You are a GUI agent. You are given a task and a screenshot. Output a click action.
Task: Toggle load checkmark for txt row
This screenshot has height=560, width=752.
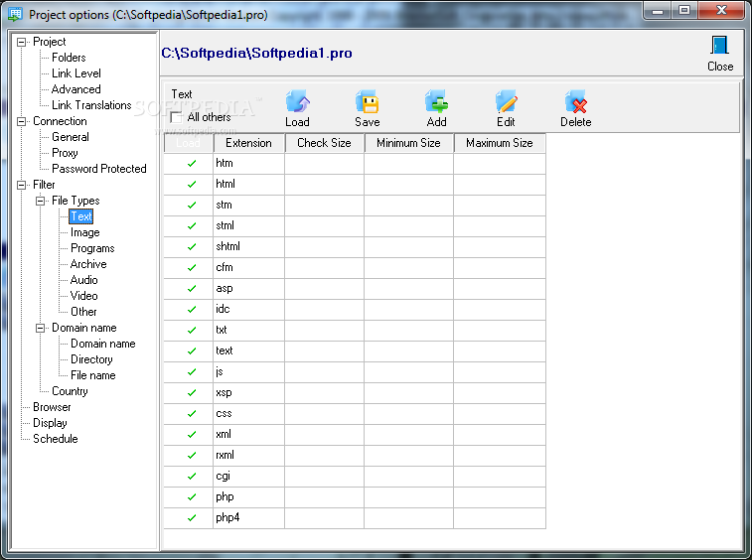click(192, 331)
